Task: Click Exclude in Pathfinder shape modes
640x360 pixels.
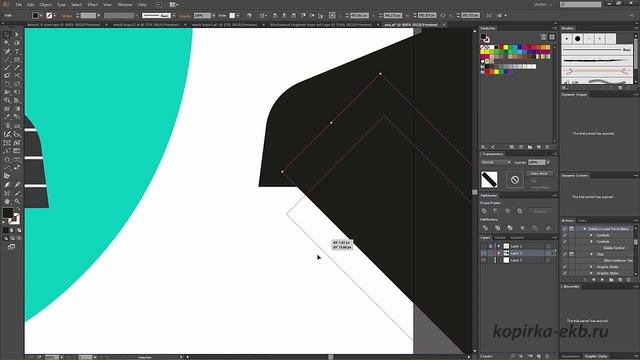Action: (x=520, y=211)
